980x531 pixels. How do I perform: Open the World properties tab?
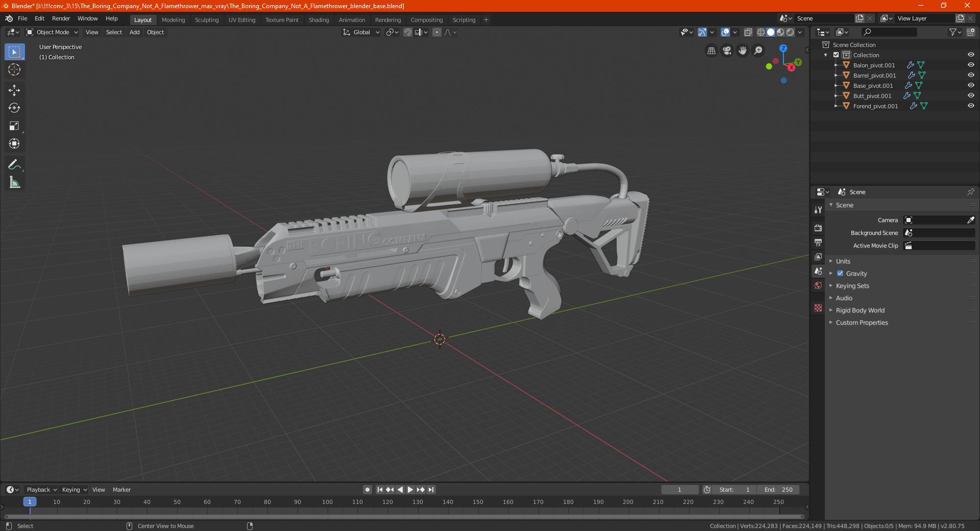tap(818, 285)
